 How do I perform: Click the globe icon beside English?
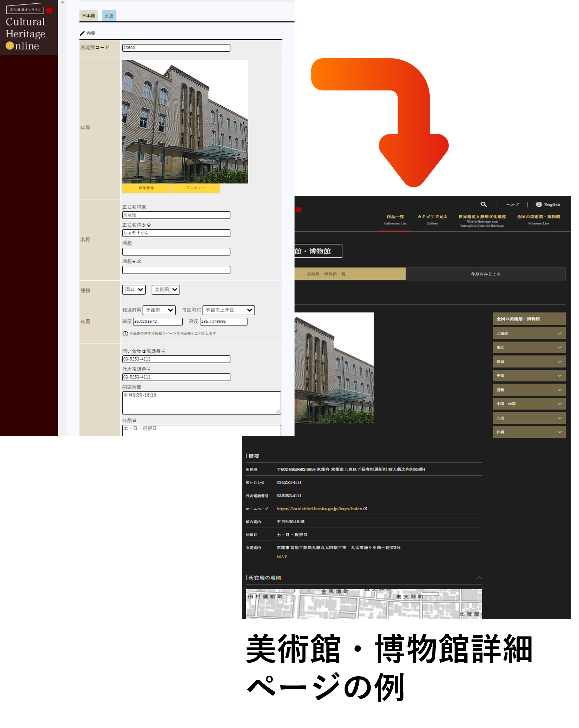click(x=539, y=204)
